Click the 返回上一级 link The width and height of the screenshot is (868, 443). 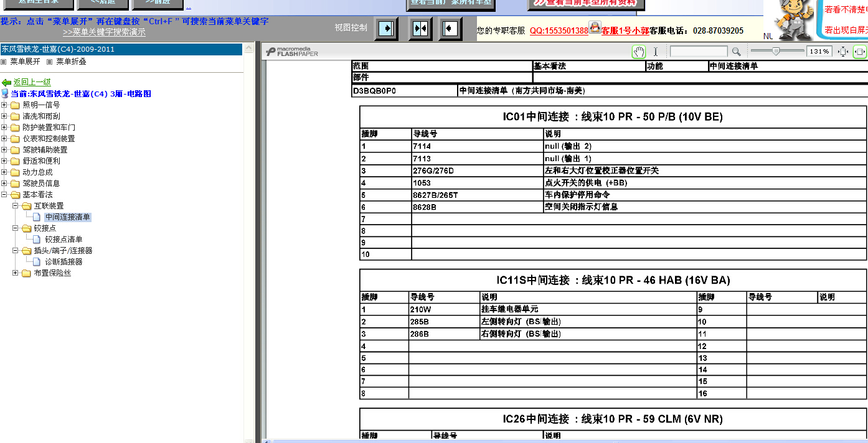(x=32, y=82)
